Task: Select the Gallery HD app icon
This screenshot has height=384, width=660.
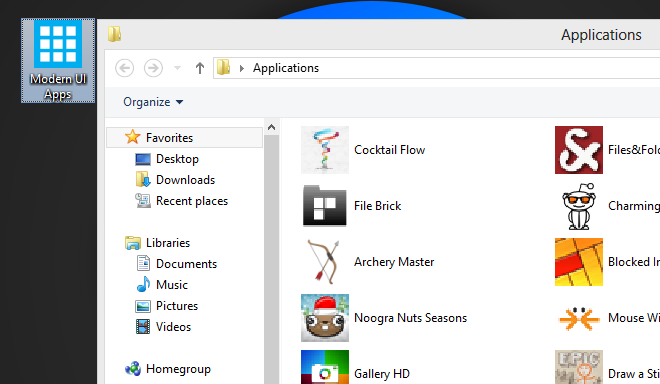Action: 325,367
